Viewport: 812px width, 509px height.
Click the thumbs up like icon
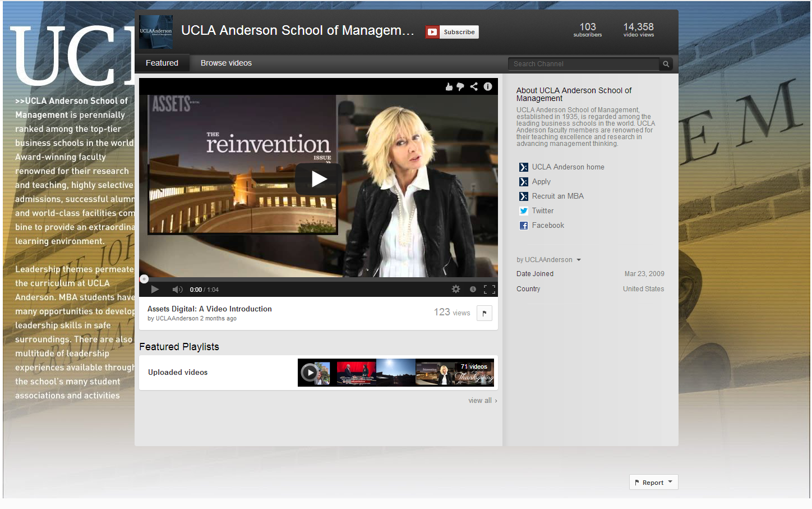tap(449, 86)
